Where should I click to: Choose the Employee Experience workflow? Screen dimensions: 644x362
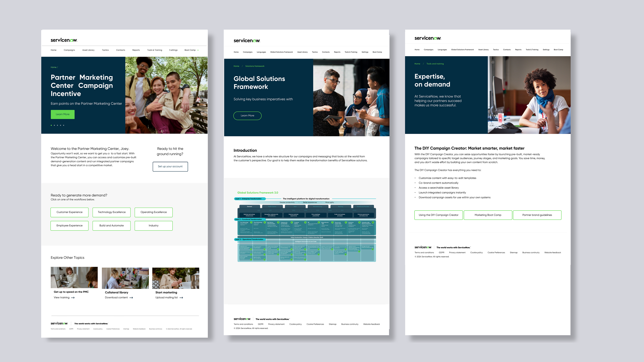69,226
